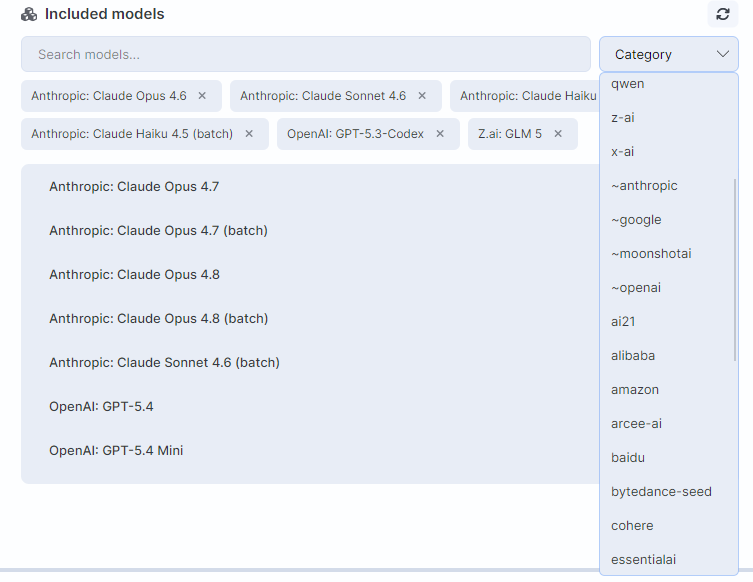Remove Anthropic: Claude Sonnet 4.6 chip

click(422, 96)
